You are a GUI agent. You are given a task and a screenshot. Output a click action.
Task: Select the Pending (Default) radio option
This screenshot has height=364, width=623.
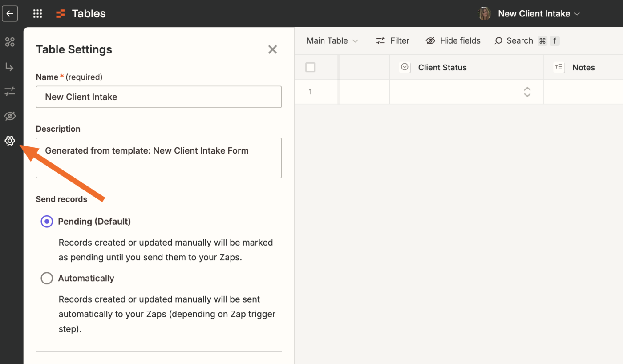[47, 222]
